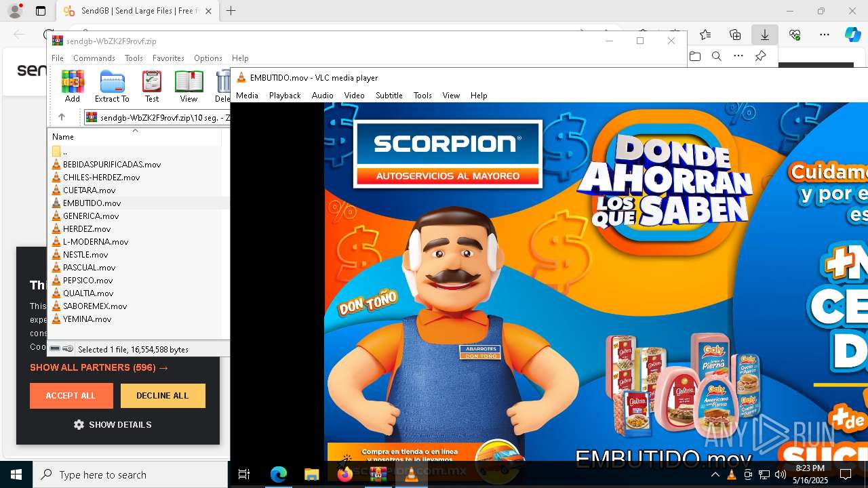This screenshot has height=488, width=868.
Task: Show hidden system tray icons
Action: pos(715,474)
